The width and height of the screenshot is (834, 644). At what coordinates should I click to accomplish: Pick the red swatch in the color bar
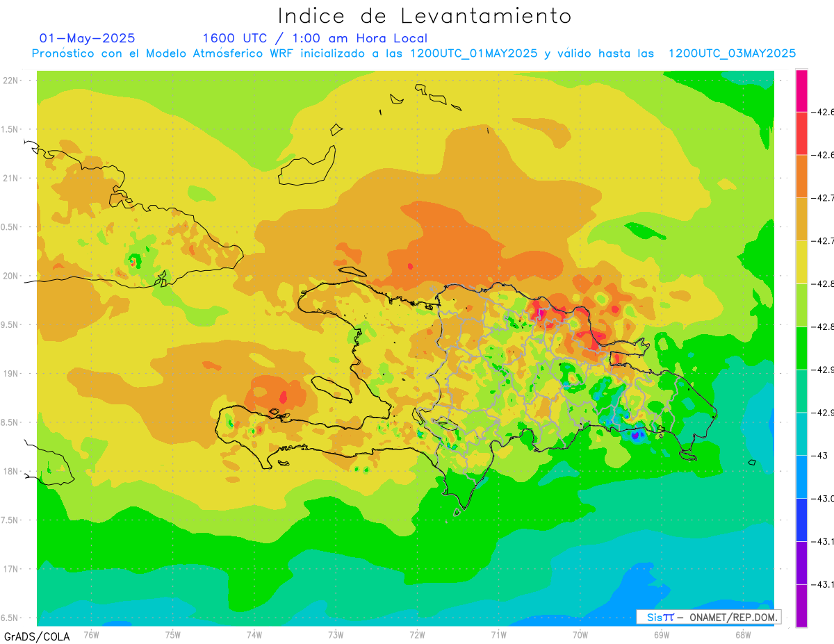point(801,133)
